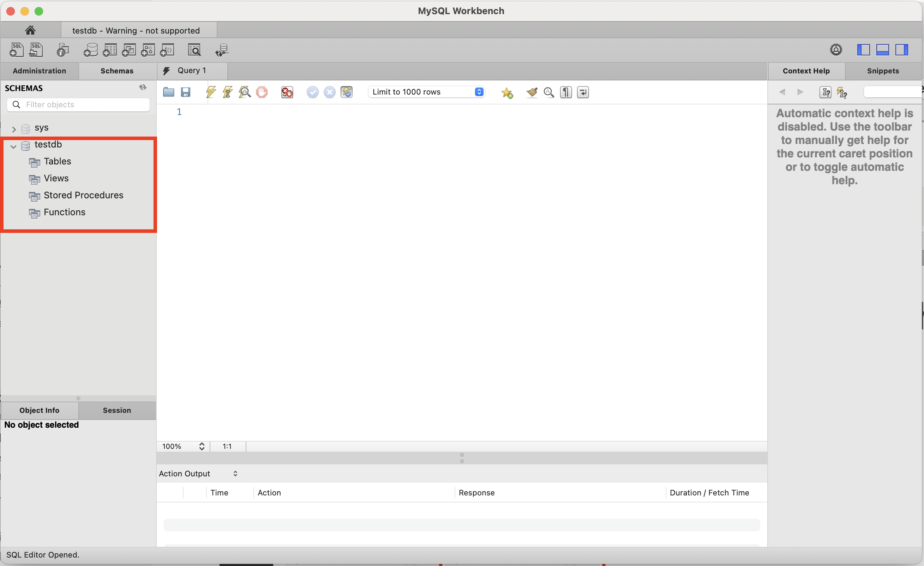This screenshot has width=924, height=566.
Task: Click the refresh schemas icon
Action: coord(143,88)
